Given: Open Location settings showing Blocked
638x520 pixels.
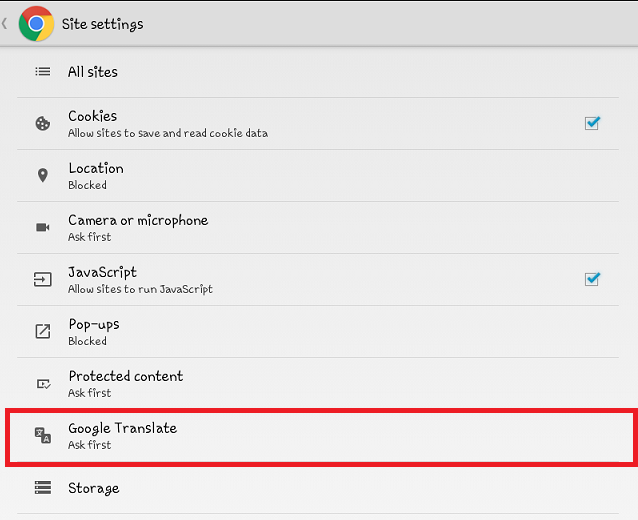Looking at the screenshot, I should 318,175.
